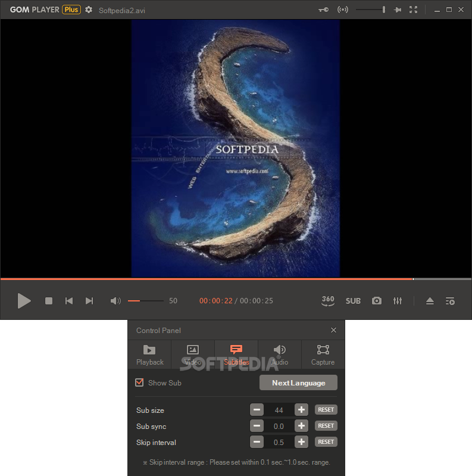Click the GOM PLAYER Plus logo

click(x=45, y=10)
